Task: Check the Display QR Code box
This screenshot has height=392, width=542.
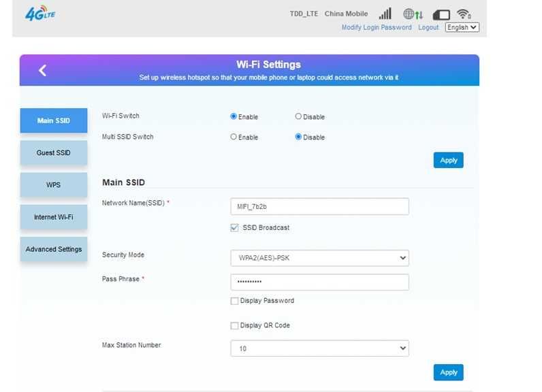Action: point(234,326)
